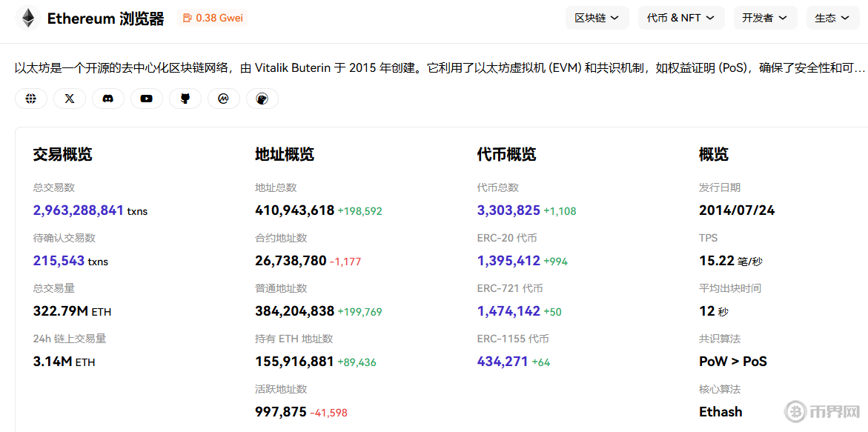
Task: Open the ERC-721 tokens count 1,474,142
Action: (508, 311)
